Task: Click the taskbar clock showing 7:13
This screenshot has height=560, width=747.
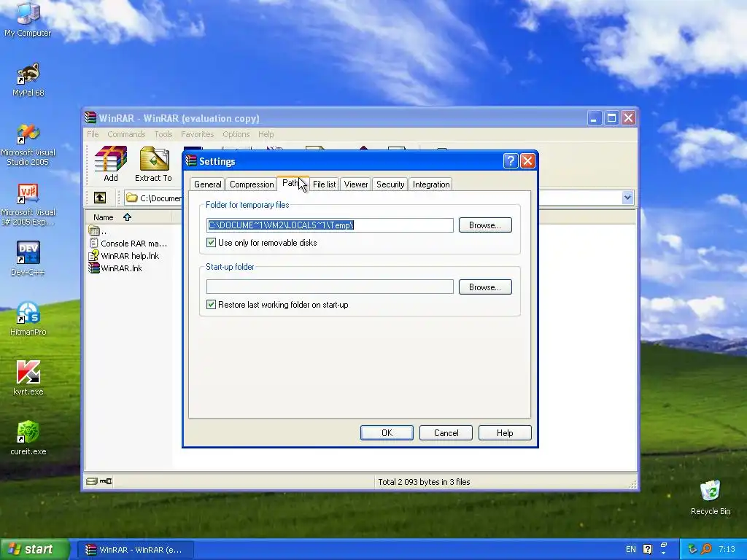Action: click(x=727, y=549)
